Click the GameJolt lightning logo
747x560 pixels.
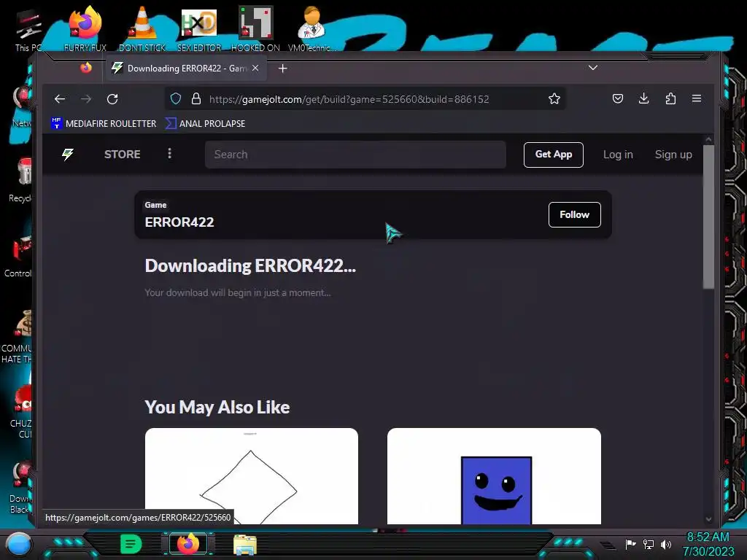click(x=68, y=155)
